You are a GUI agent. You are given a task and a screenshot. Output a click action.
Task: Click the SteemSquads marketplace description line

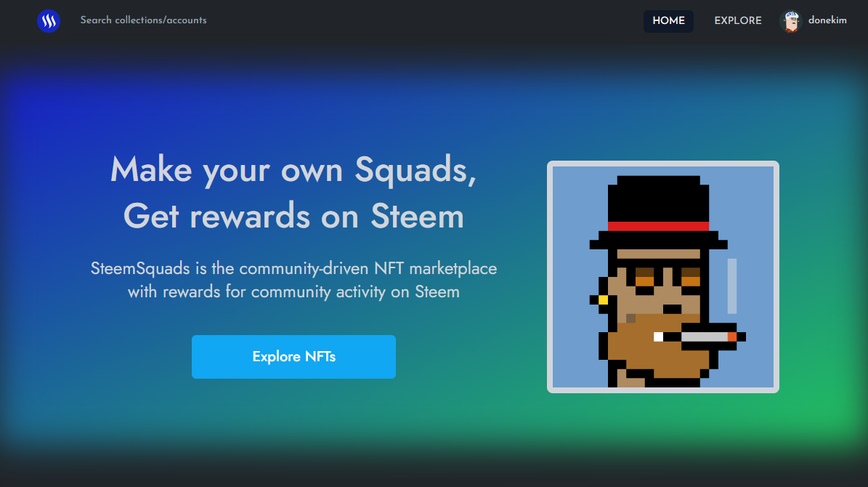tap(293, 269)
